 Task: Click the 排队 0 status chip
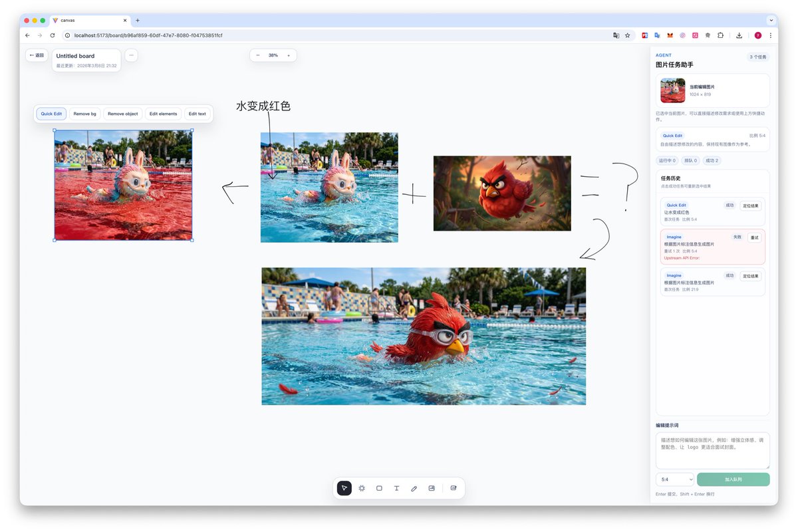pyautogui.click(x=691, y=160)
